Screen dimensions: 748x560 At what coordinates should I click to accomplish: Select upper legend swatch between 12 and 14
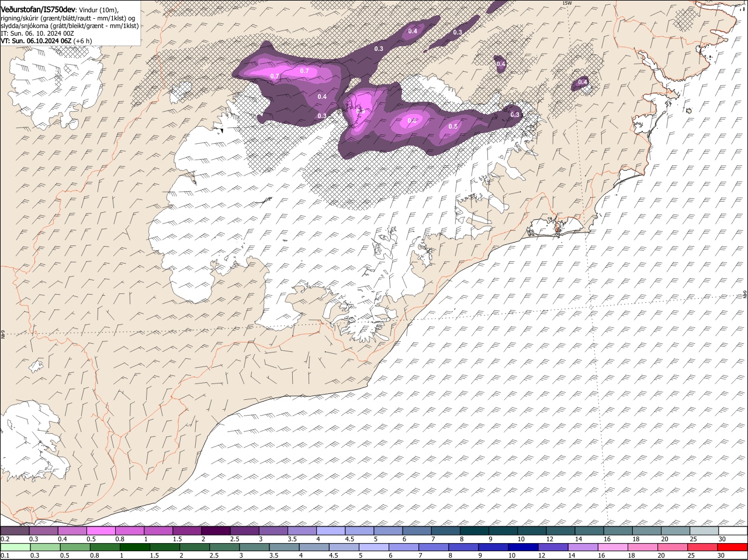[560, 531]
